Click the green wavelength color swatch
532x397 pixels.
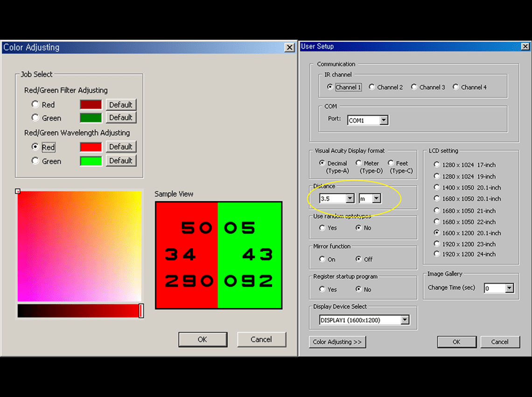pos(91,161)
